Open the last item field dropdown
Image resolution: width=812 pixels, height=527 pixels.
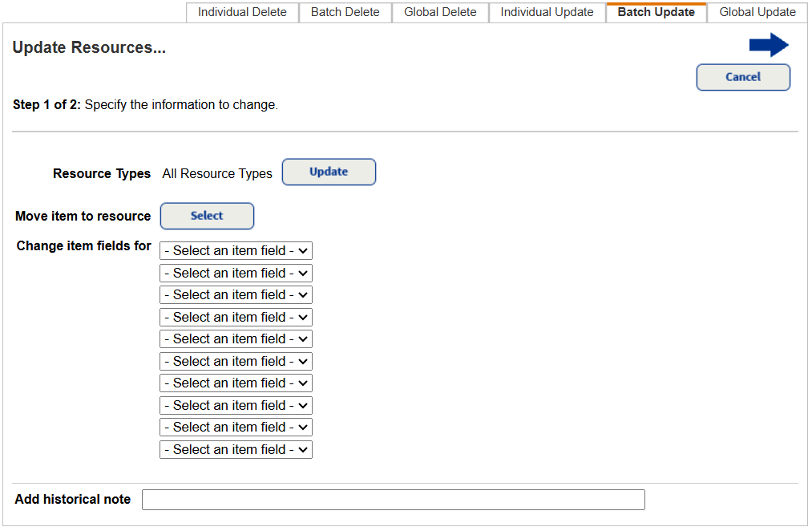coord(236,449)
